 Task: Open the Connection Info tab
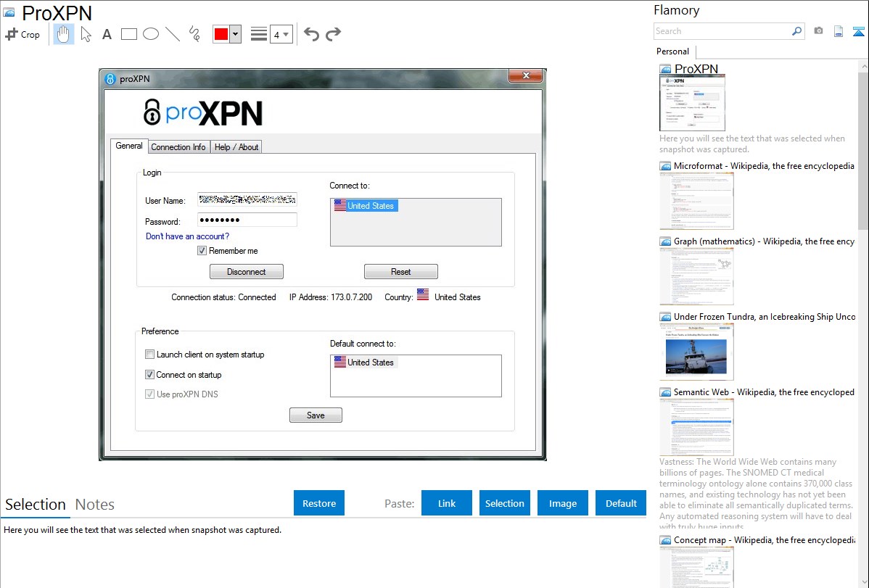(x=178, y=147)
